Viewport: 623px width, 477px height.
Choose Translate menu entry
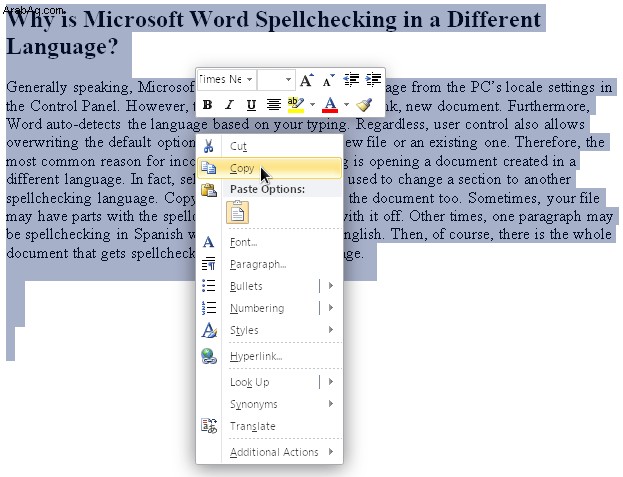[x=269, y=426]
